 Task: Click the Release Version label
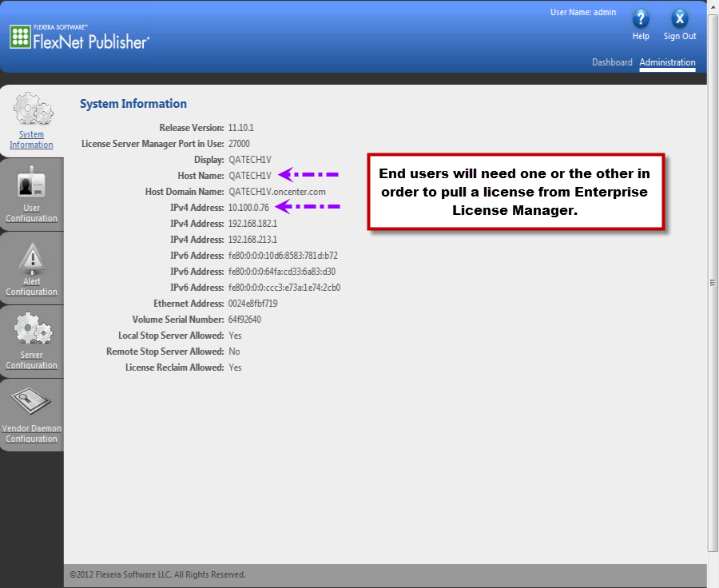[192, 128]
